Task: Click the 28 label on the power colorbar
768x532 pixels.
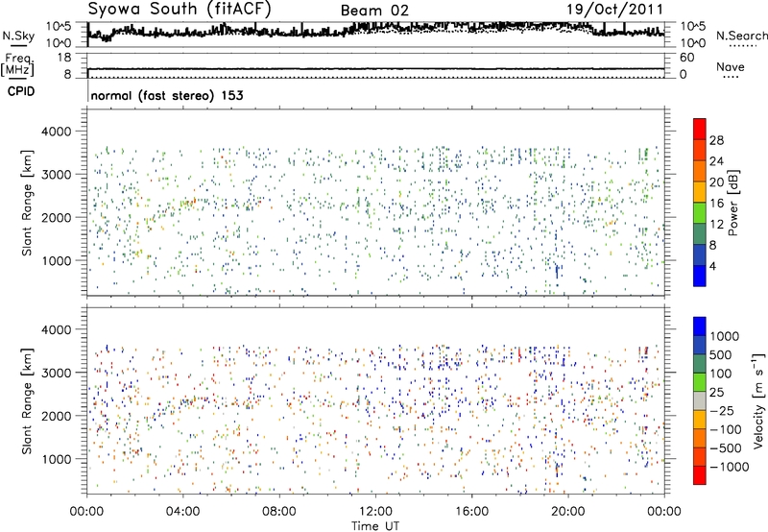Action: click(716, 140)
